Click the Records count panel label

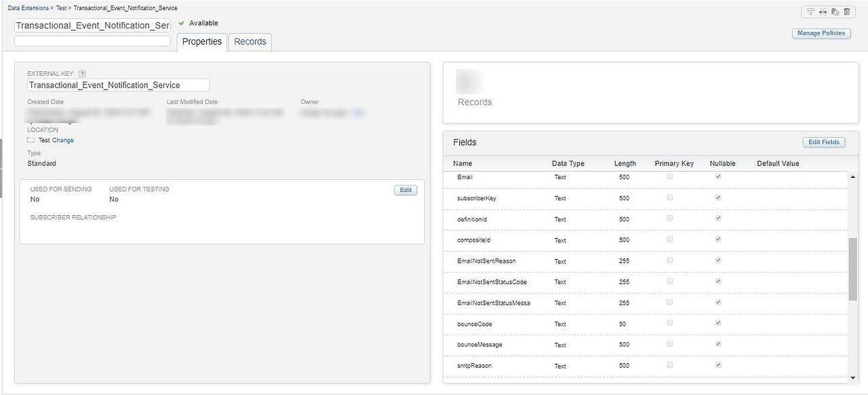click(475, 102)
